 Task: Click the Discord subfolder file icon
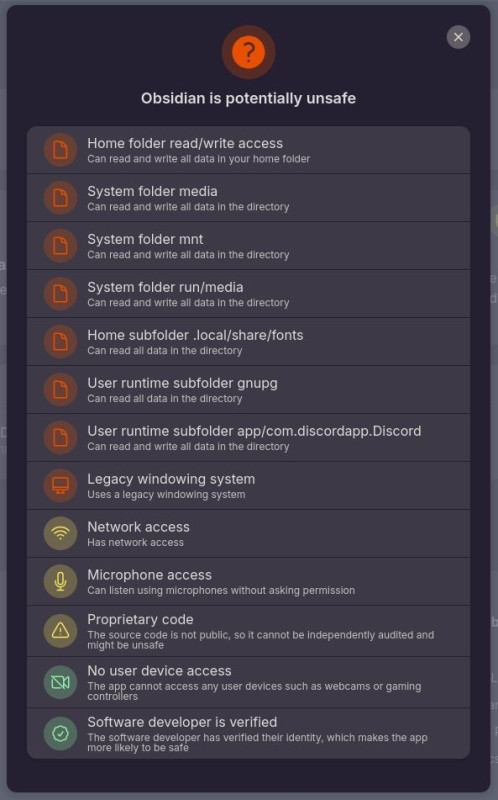tap(60, 438)
